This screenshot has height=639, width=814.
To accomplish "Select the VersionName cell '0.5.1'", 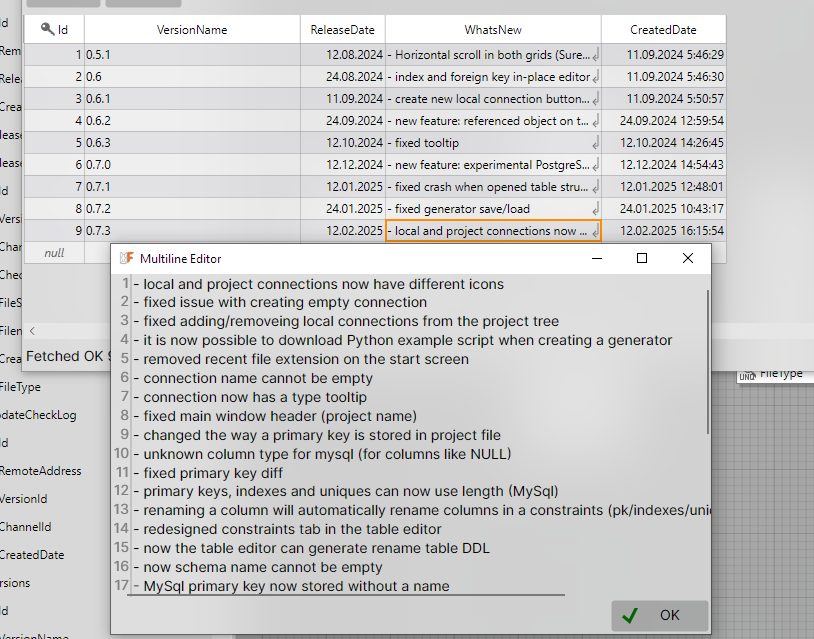I will [192, 55].
